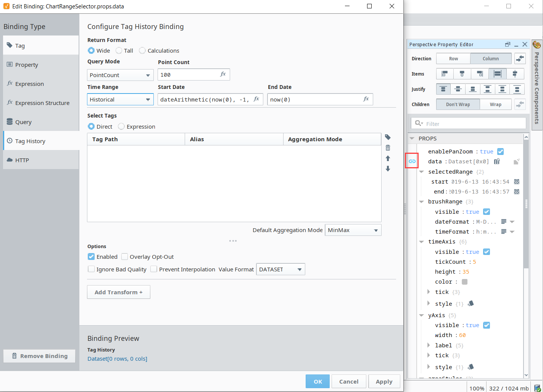The height and width of the screenshot is (392, 543).
Task: Collapse the PROPS section
Action: (x=412, y=138)
